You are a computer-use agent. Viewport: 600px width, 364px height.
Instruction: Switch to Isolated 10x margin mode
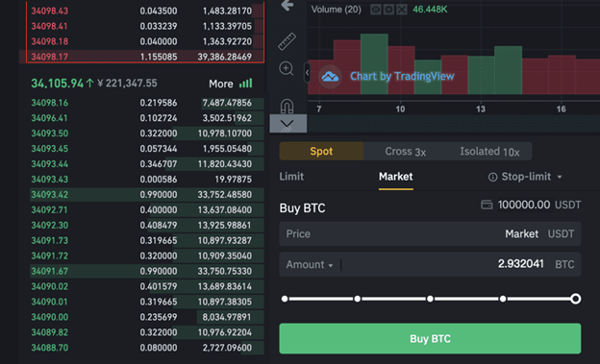click(x=489, y=152)
